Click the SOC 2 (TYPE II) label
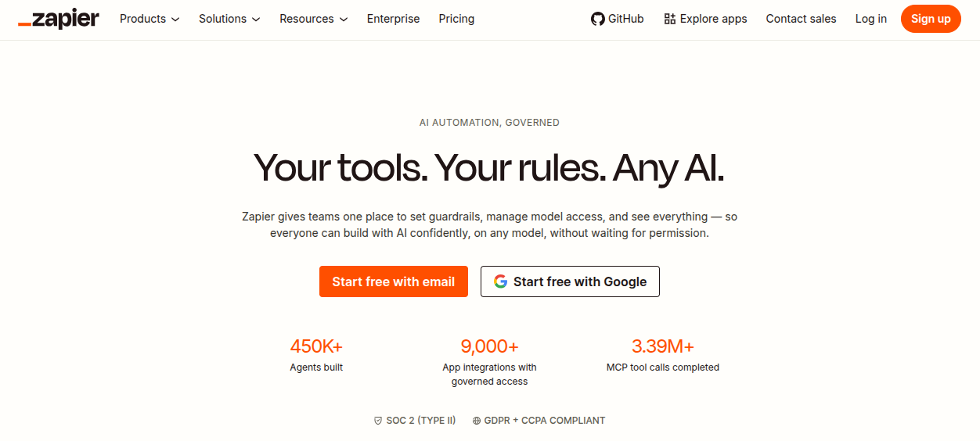The image size is (980, 441). pyautogui.click(x=421, y=421)
